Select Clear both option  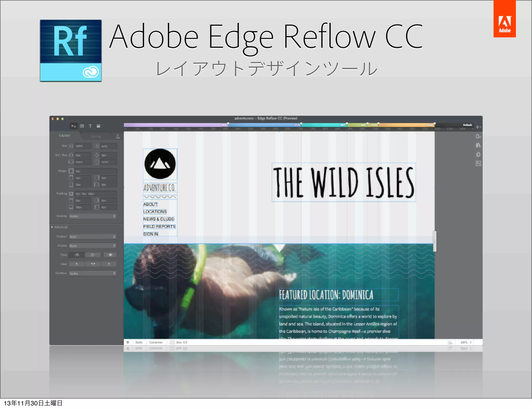click(x=93, y=264)
